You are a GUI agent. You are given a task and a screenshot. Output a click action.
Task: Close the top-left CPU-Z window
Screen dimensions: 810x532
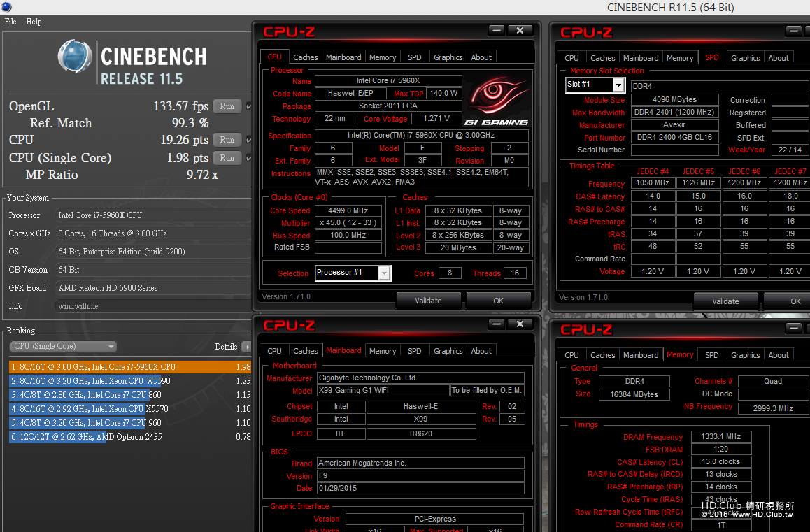click(520, 31)
